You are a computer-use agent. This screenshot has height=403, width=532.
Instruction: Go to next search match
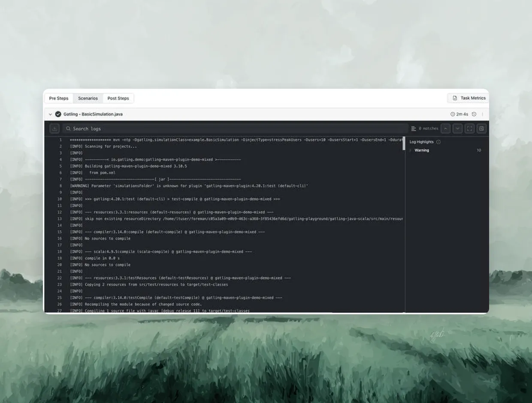point(458,129)
